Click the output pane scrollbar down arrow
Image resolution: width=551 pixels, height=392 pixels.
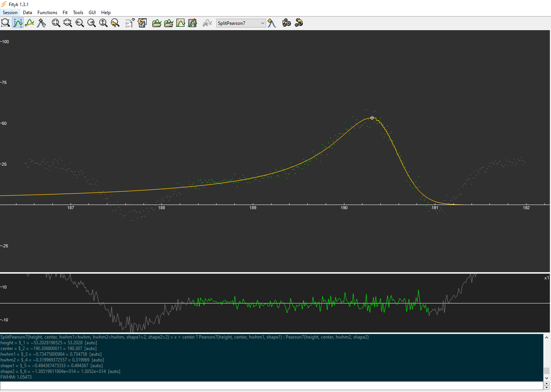(x=546, y=378)
